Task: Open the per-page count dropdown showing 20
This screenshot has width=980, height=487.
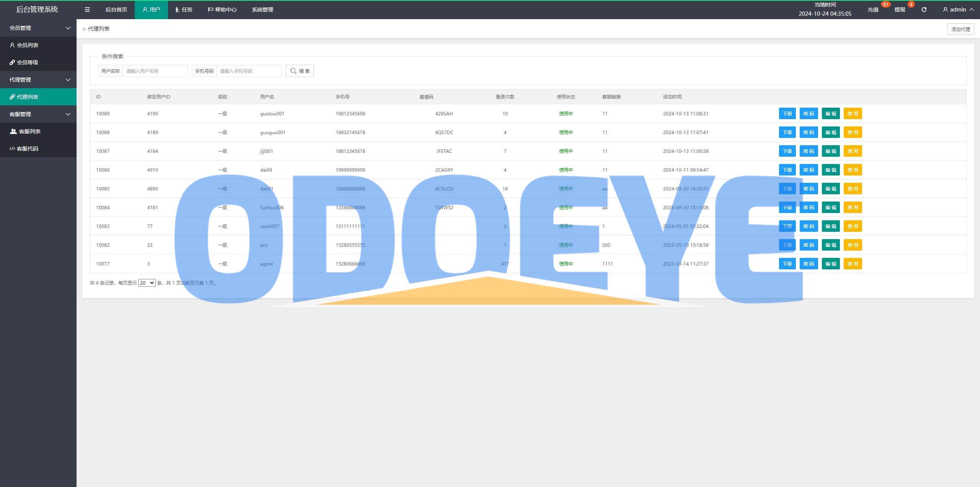Action: tap(147, 283)
